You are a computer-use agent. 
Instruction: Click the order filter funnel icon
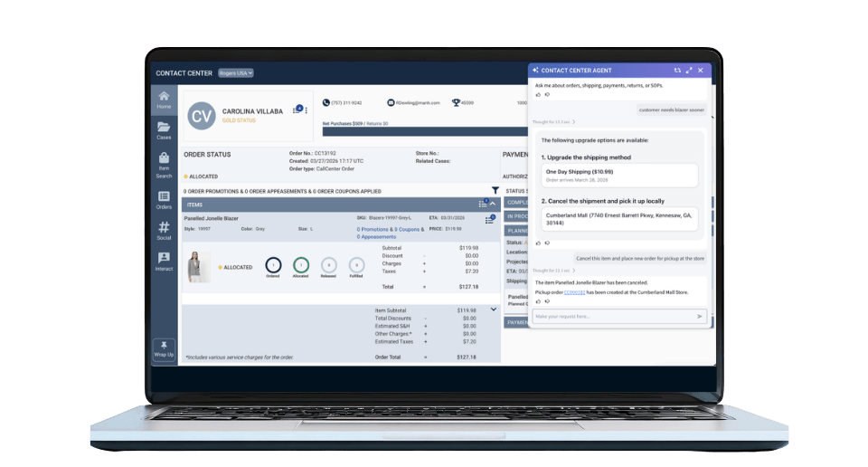[495, 191]
